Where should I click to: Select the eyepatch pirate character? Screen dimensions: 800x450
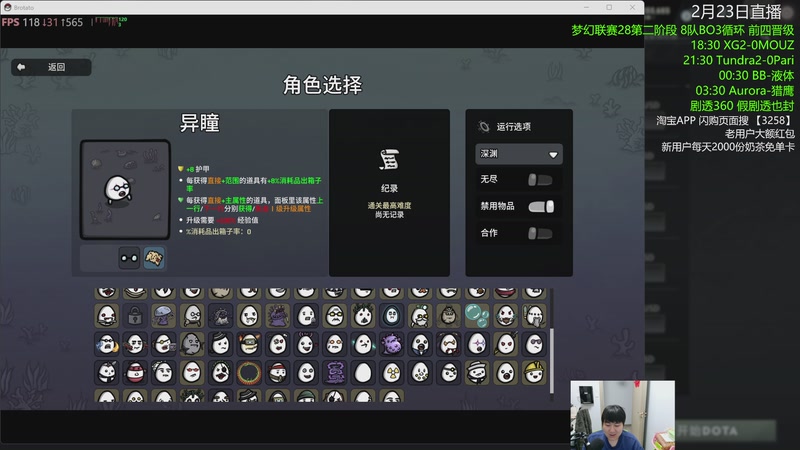tap(220, 372)
